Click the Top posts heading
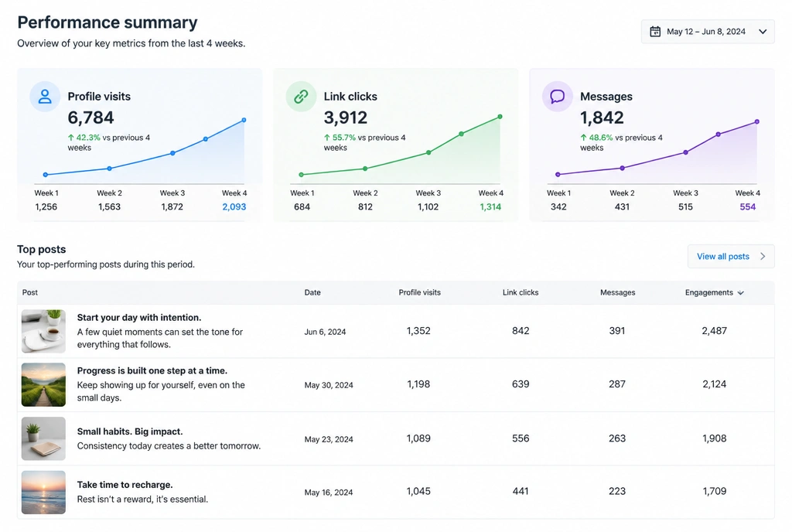The height and width of the screenshot is (532, 792). 42,249
